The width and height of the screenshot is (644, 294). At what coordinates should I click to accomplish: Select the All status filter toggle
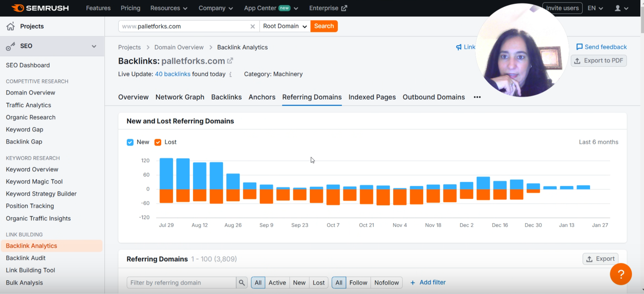[x=258, y=282]
